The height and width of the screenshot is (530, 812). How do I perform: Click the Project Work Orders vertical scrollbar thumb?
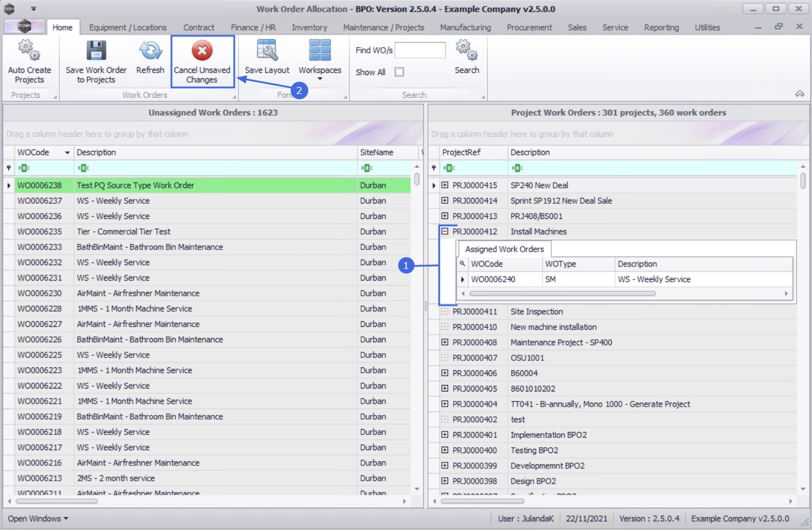(x=803, y=180)
